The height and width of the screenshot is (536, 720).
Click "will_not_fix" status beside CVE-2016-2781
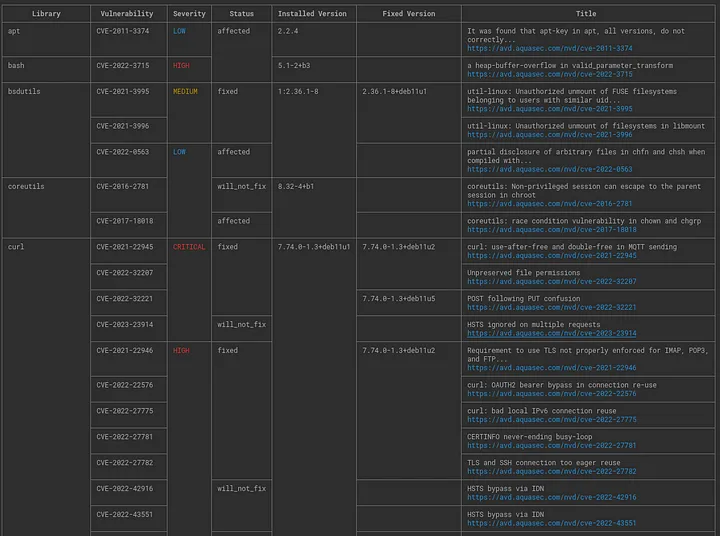(242, 186)
